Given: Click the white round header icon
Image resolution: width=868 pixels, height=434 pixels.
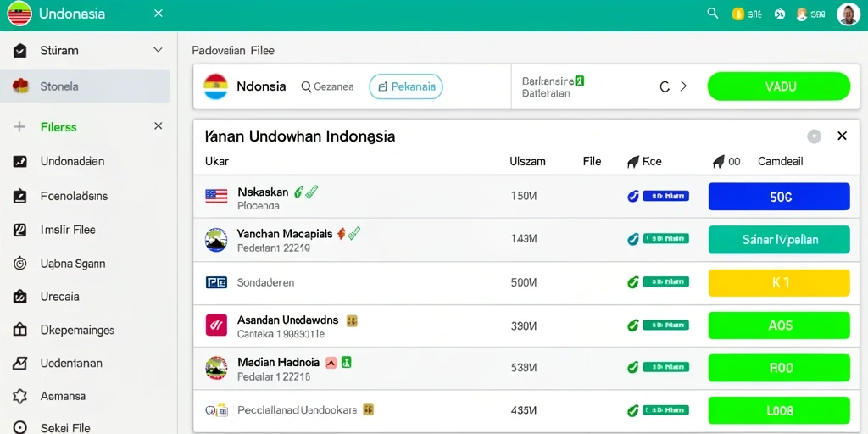Looking at the screenshot, I should pos(780,14).
